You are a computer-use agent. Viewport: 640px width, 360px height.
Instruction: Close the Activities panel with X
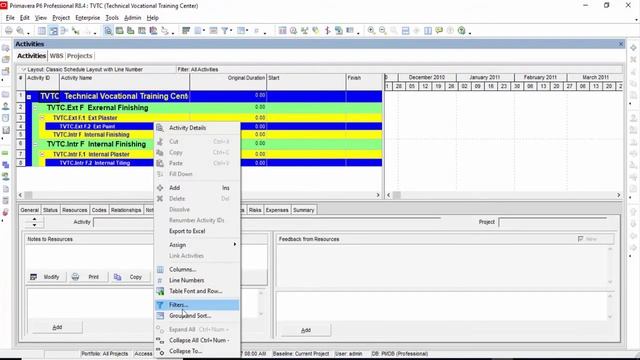point(621,44)
